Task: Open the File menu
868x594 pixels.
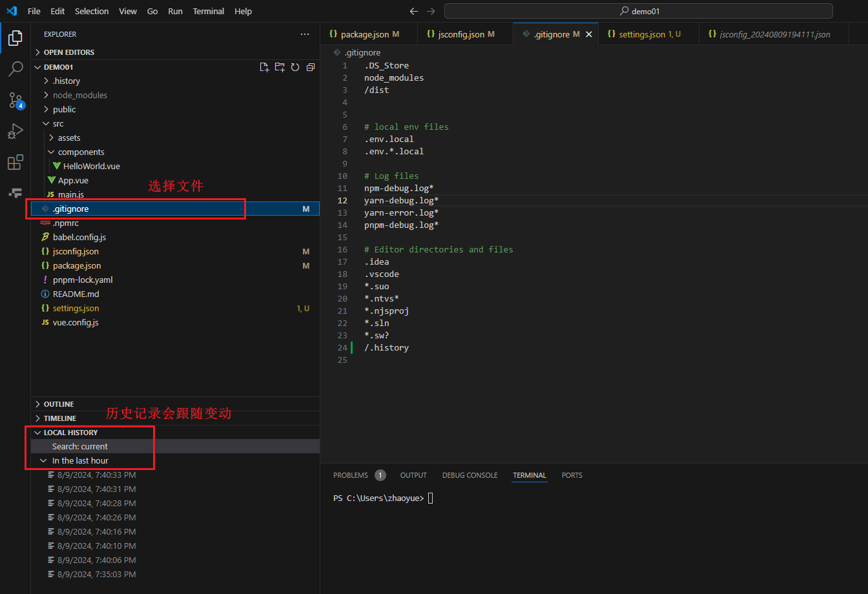Action: pos(34,11)
